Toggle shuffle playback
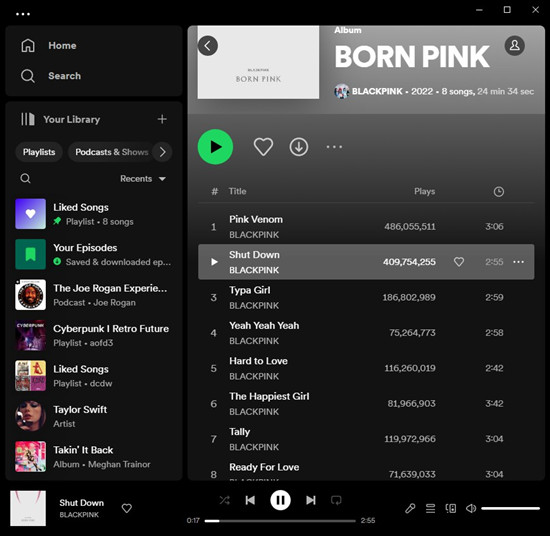This screenshot has height=536, width=550. (224, 500)
